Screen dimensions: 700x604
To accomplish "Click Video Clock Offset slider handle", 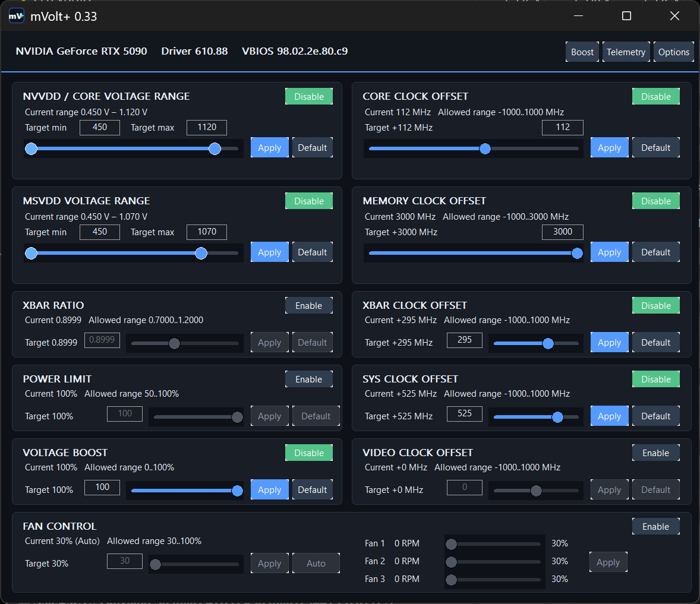I will [x=536, y=491].
